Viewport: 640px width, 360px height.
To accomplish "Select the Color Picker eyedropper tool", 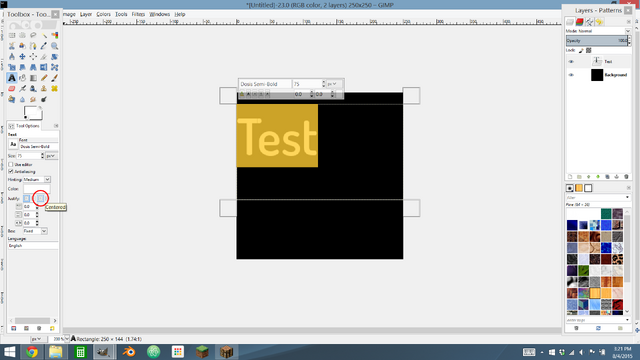I will coord(44,46).
